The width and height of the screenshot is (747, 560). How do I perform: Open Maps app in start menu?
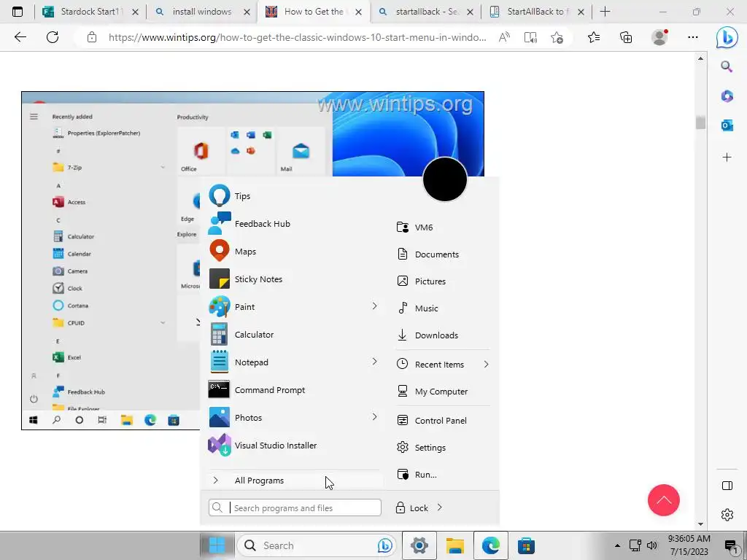293,252
